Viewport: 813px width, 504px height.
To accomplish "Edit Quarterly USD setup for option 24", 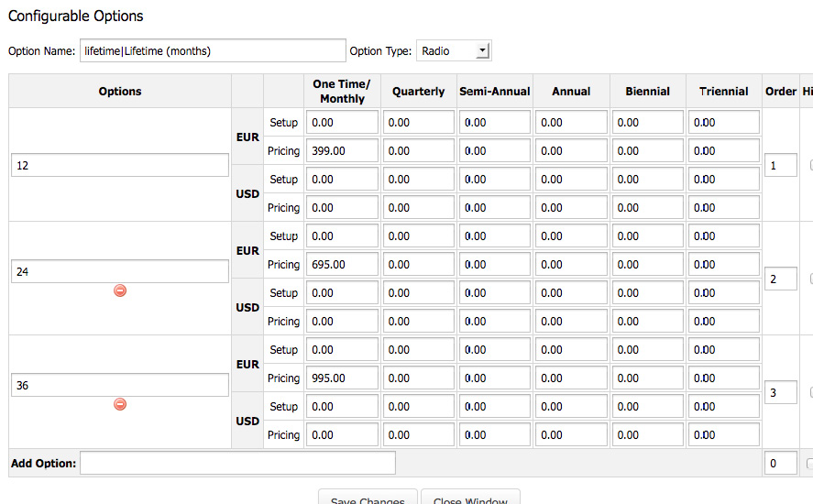I will click(419, 293).
